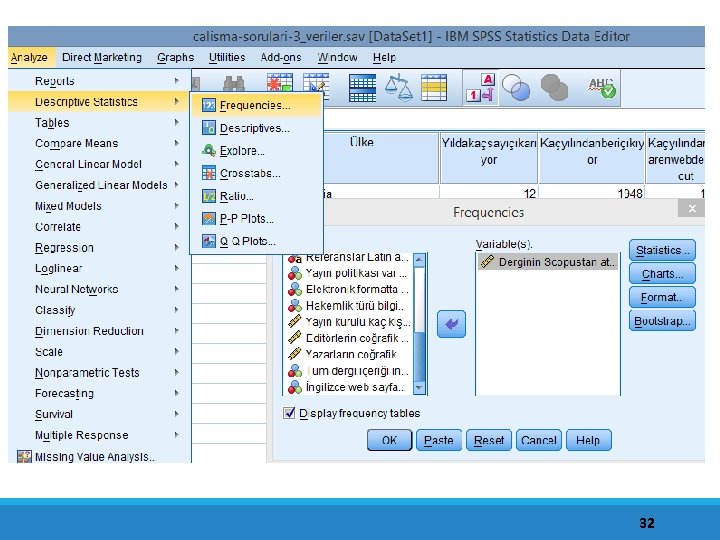Click ruler icon beside Editörlerin coğrafik variable
The width and height of the screenshot is (720, 540).
(x=295, y=338)
